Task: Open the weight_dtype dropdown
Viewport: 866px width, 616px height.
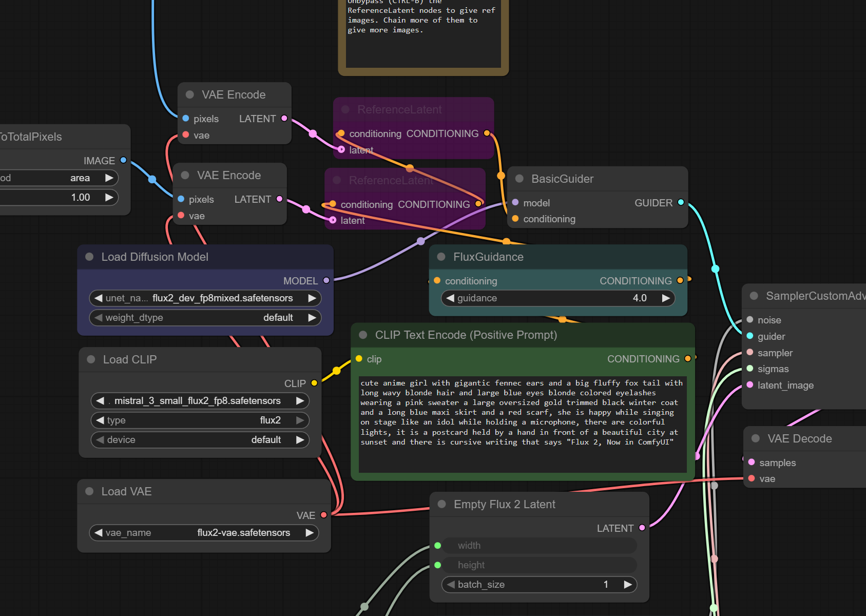Action: click(205, 317)
